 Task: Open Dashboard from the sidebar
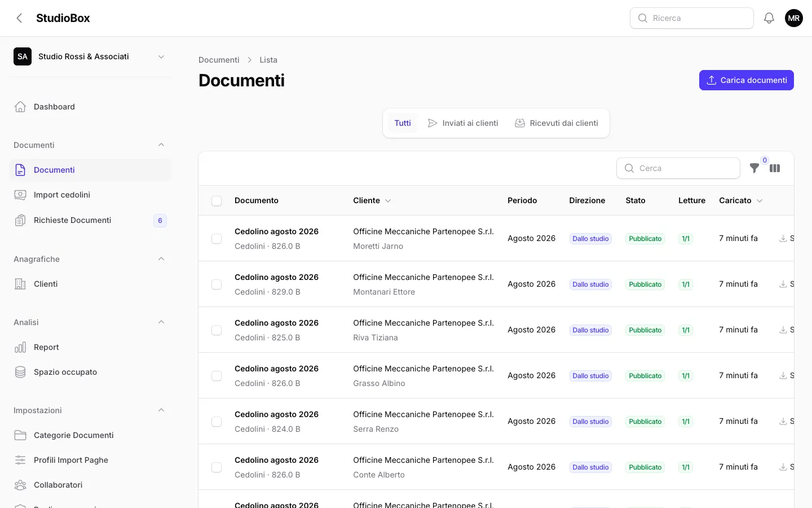(90, 107)
